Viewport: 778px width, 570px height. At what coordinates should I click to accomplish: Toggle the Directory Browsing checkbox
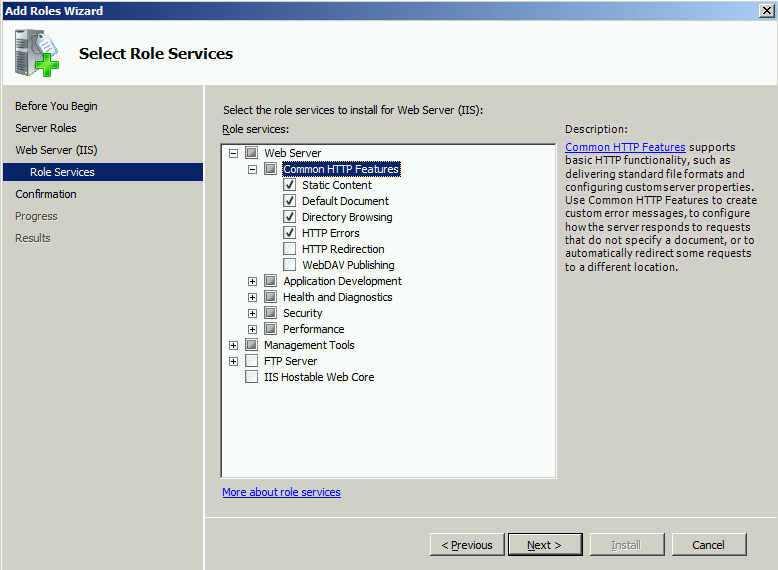pyautogui.click(x=290, y=217)
